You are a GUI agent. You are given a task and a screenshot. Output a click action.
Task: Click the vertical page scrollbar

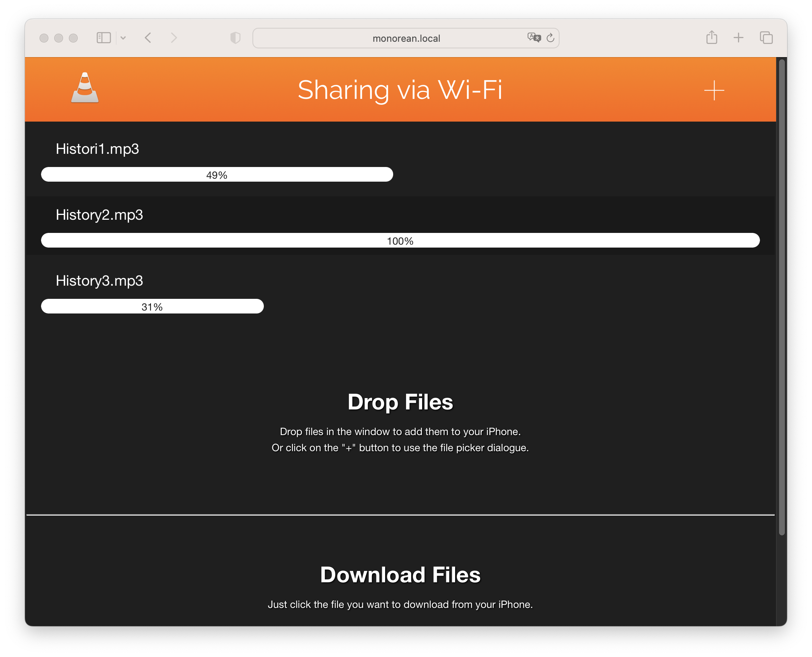point(781,297)
